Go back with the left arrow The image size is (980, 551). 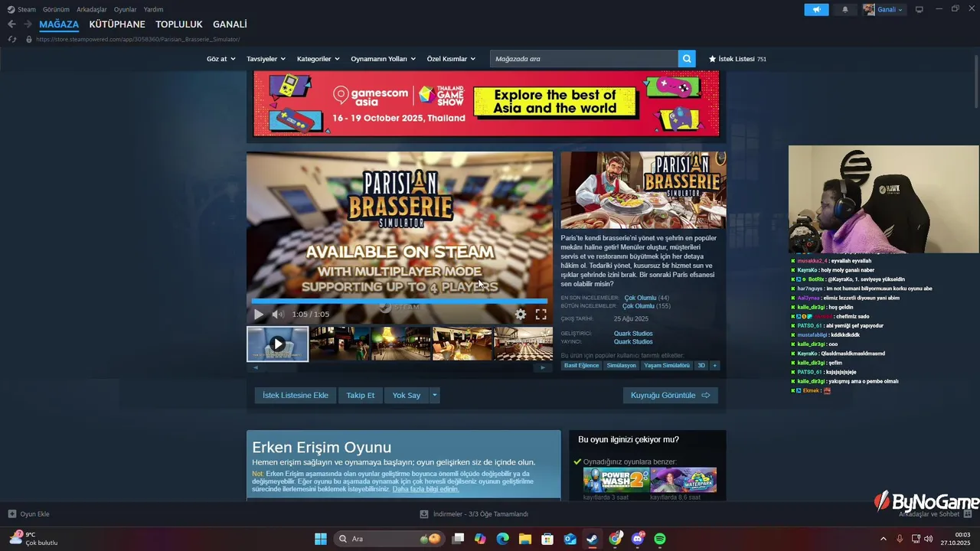point(11,24)
